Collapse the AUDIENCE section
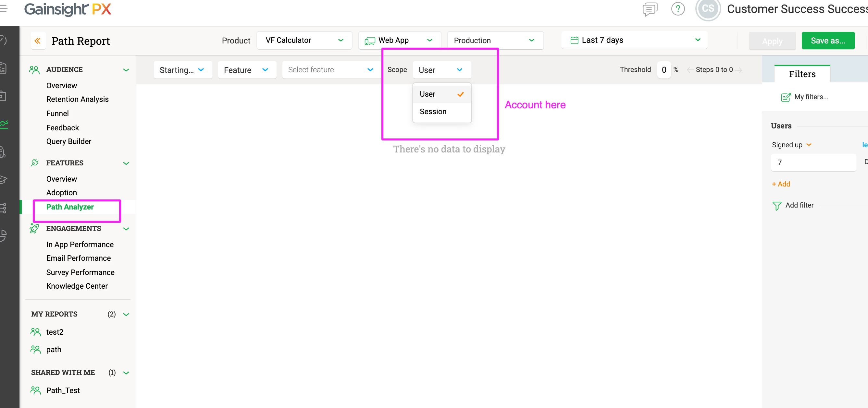 (126, 70)
